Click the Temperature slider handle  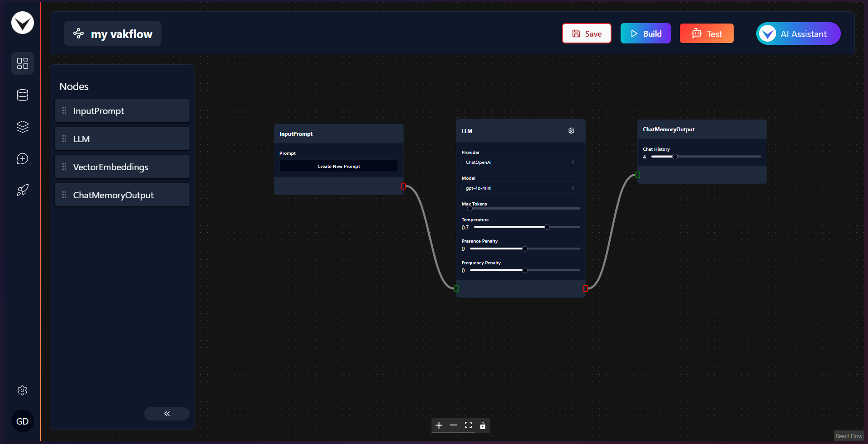(547, 227)
